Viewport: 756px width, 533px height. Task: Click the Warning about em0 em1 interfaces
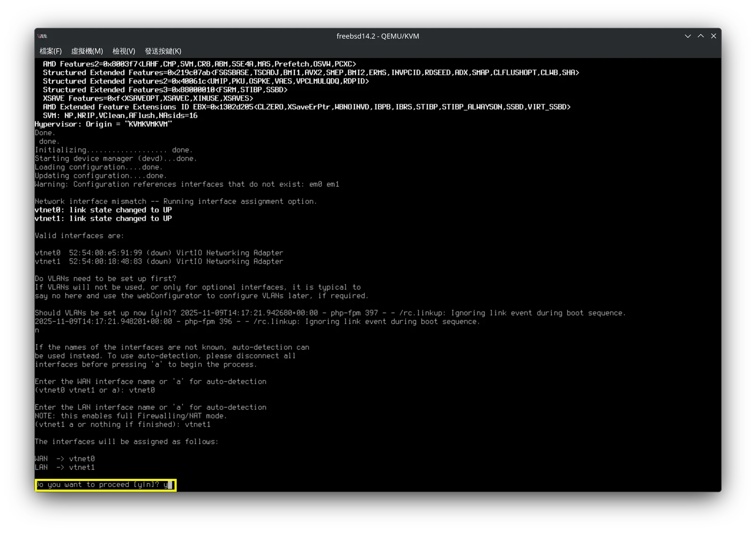(x=187, y=184)
